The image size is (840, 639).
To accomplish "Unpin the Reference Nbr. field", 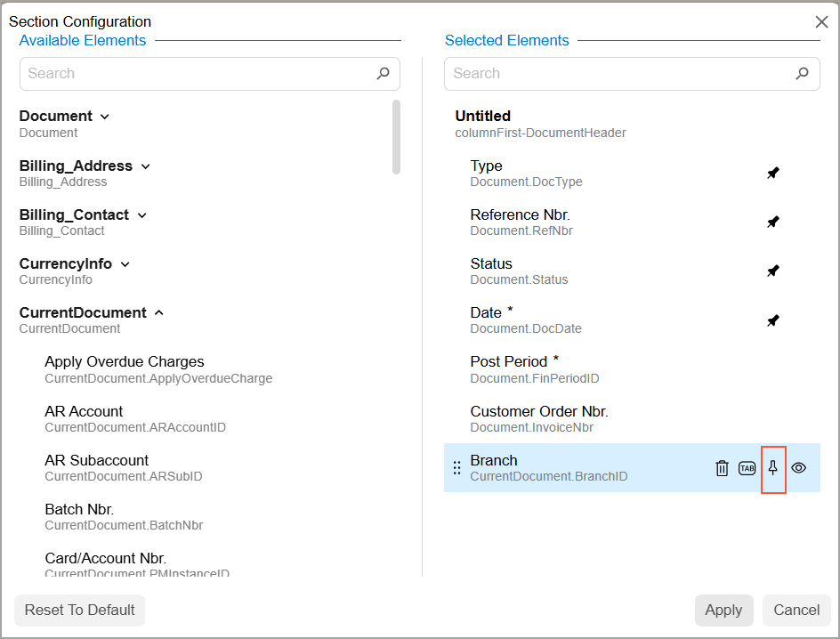I will pyautogui.click(x=773, y=222).
